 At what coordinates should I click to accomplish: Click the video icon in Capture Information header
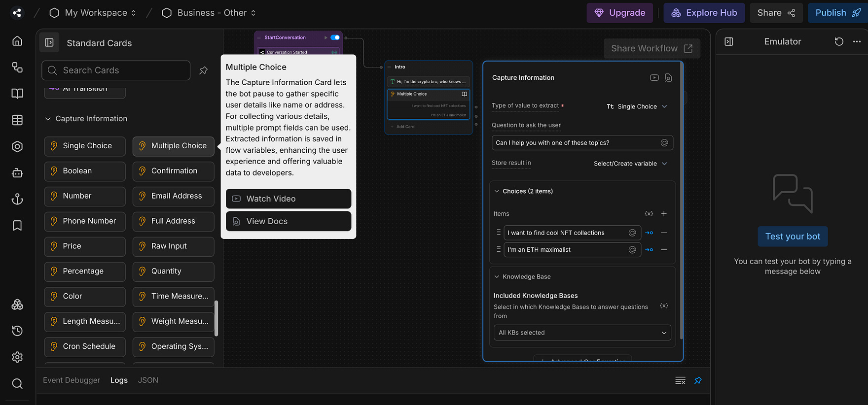(x=654, y=77)
